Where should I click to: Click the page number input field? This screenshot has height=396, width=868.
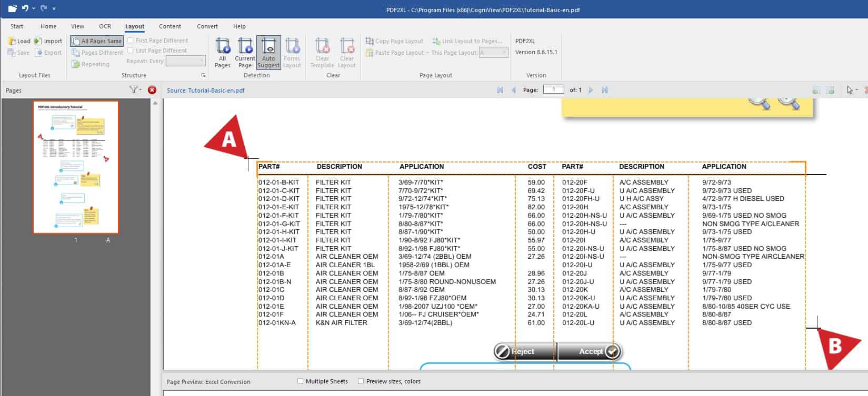click(x=554, y=89)
